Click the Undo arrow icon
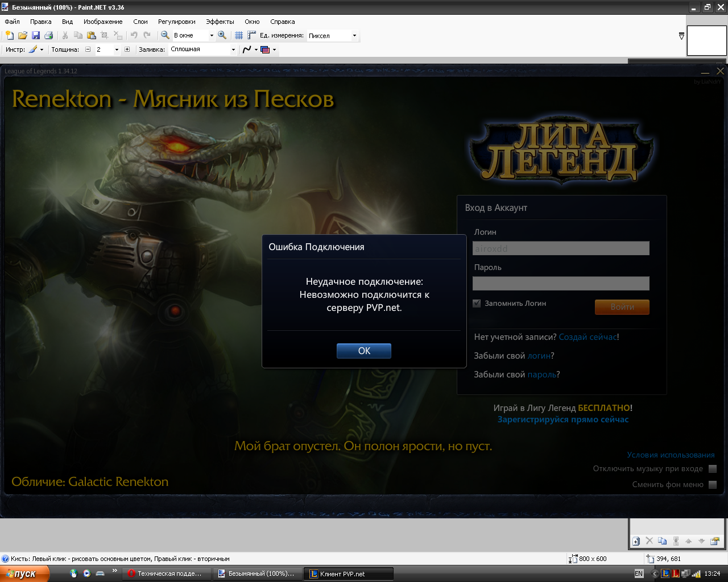This screenshot has width=728, height=582. [x=134, y=35]
